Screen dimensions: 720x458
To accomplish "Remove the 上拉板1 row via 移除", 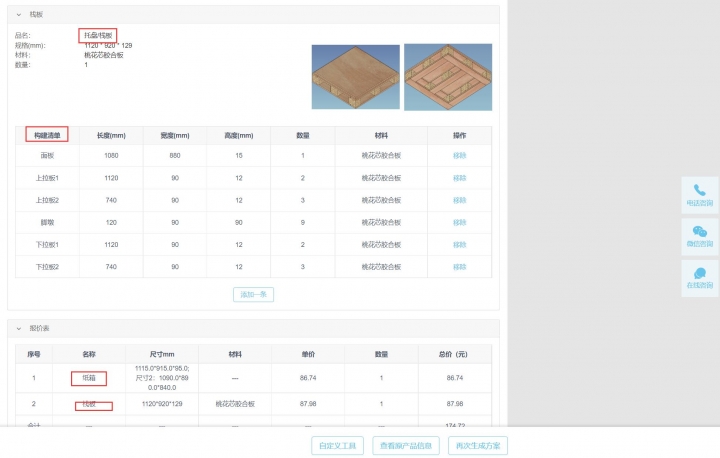I will coord(459,178).
